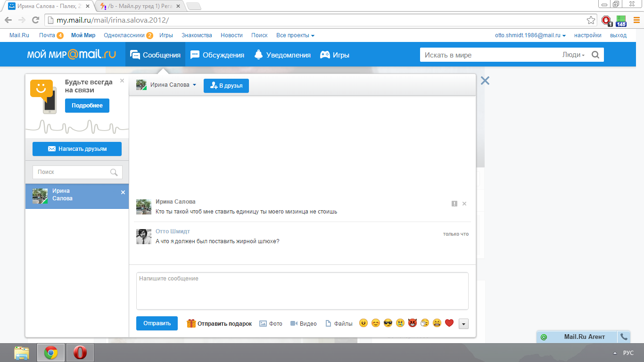Open the Mail.Ru Агент phone dialer

click(624, 337)
